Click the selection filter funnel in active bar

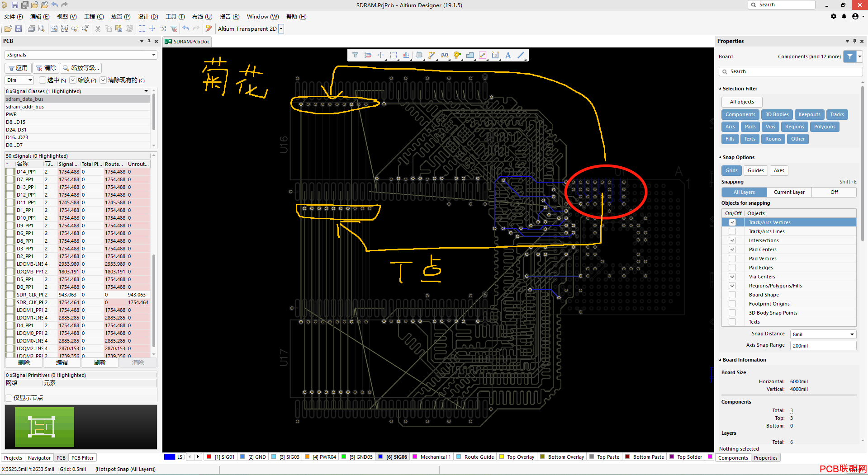click(x=355, y=55)
